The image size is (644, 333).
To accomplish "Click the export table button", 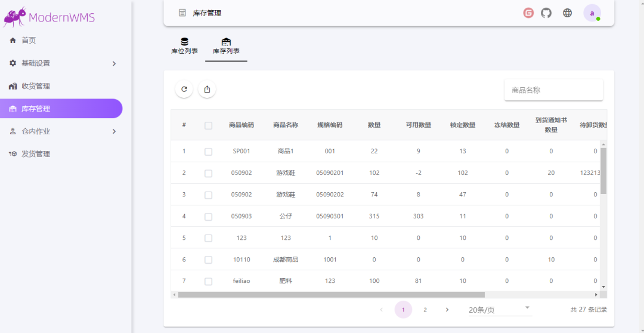I will [207, 89].
